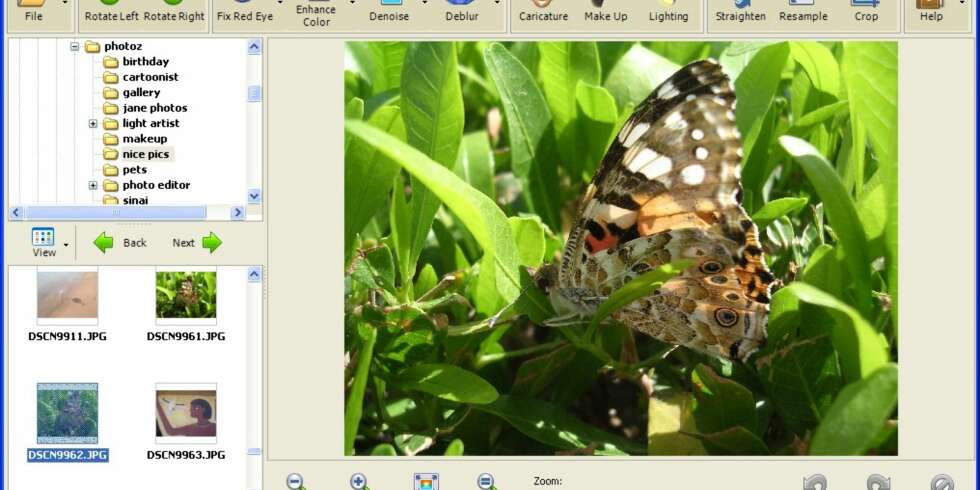
Task: Open the View dropdown arrow
Action: pyautogui.click(x=66, y=244)
